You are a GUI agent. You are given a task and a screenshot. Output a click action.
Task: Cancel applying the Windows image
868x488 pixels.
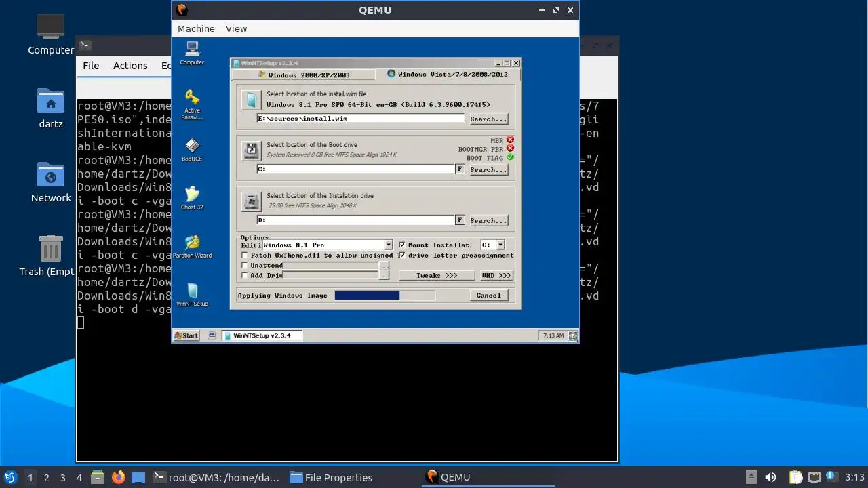pyautogui.click(x=488, y=296)
